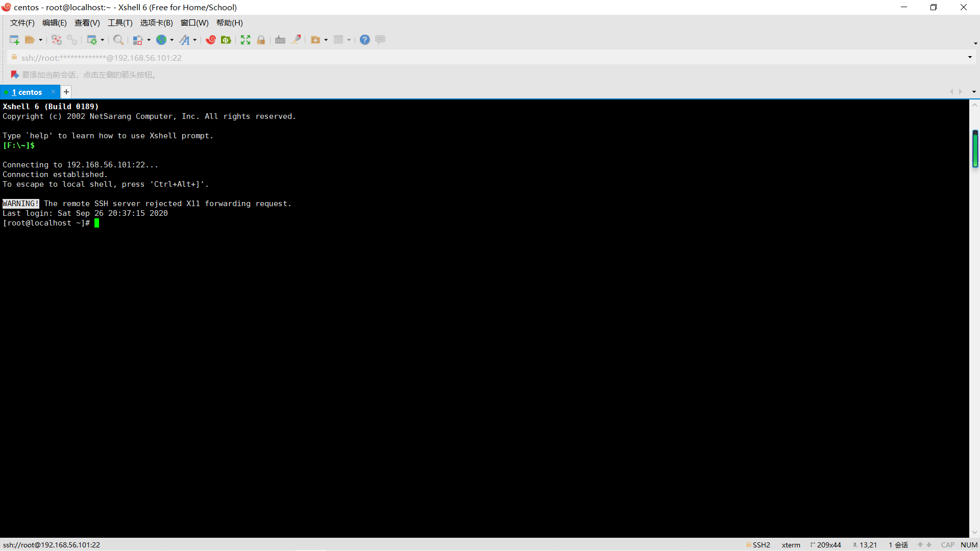Create a new session with the toolbar icon
Image resolution: width=980 pixels, height=551 pixels.
click(x=14, y=40)
